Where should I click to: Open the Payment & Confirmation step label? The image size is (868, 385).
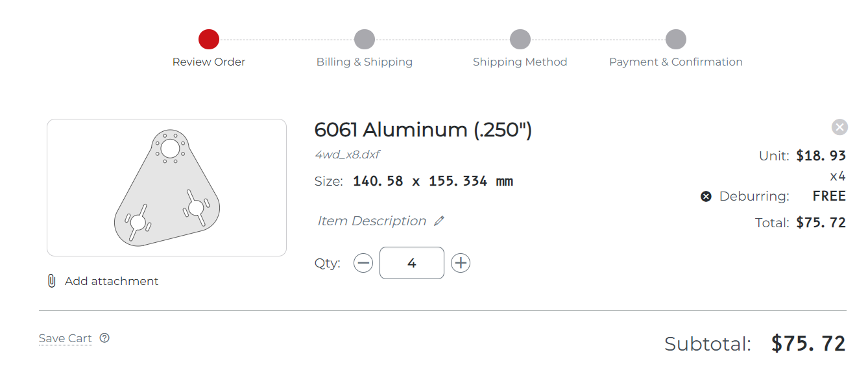pyautogui.click(x=676, y=62)
